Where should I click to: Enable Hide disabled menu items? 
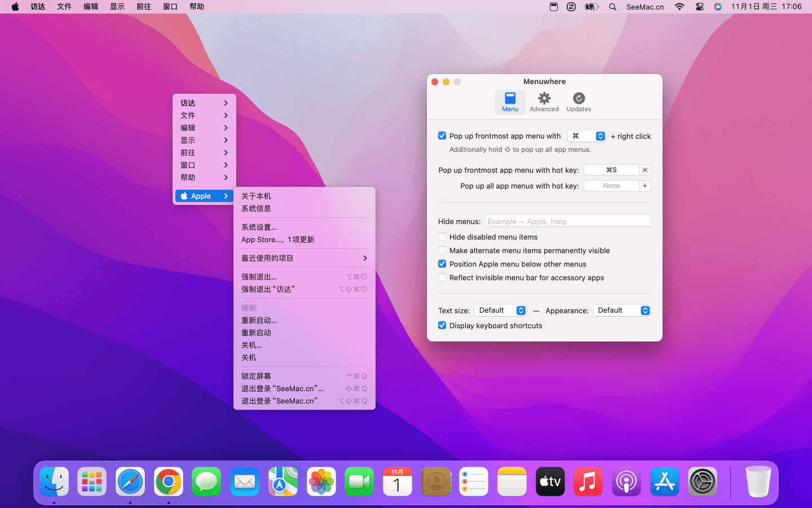coord(442,237)
